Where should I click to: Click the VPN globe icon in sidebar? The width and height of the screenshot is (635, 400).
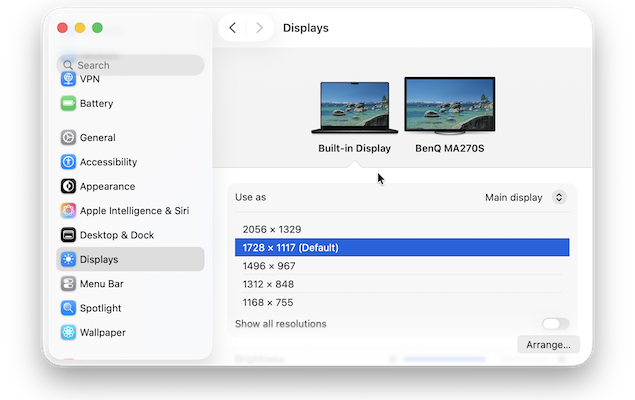[68, 79]
